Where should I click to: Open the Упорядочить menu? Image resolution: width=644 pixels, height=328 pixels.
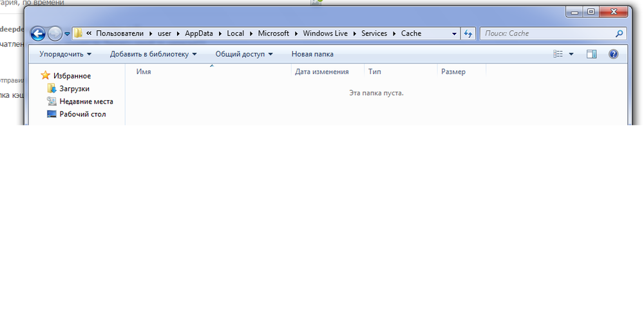[65, 54]
